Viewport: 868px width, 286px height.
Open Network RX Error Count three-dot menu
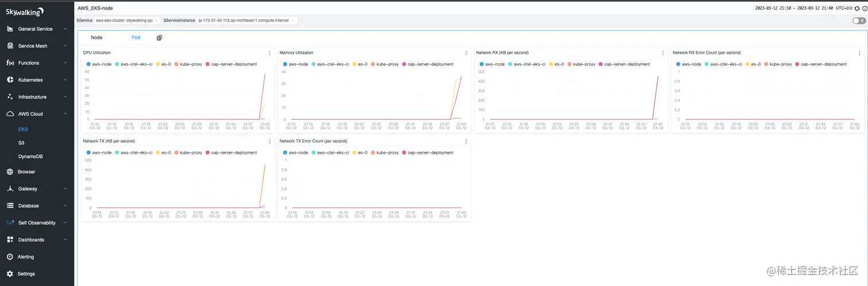tap(859, 53)
